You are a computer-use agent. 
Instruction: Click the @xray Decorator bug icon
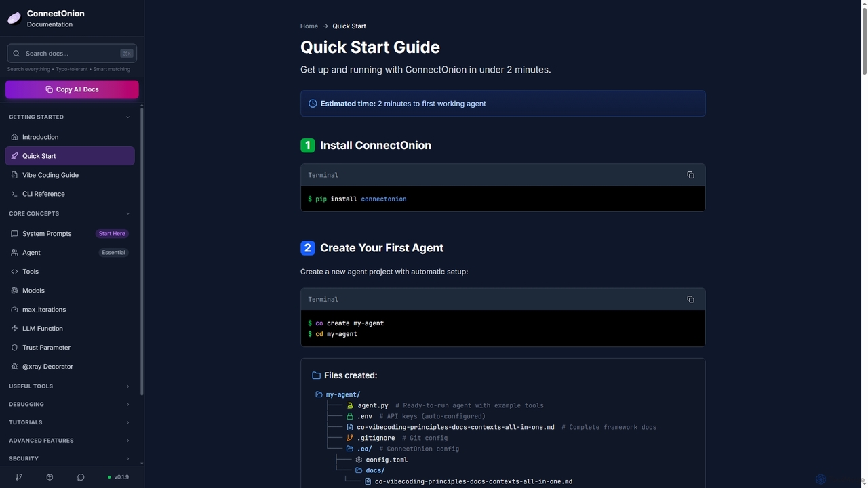pyautogui.click(x=14, y=367)
